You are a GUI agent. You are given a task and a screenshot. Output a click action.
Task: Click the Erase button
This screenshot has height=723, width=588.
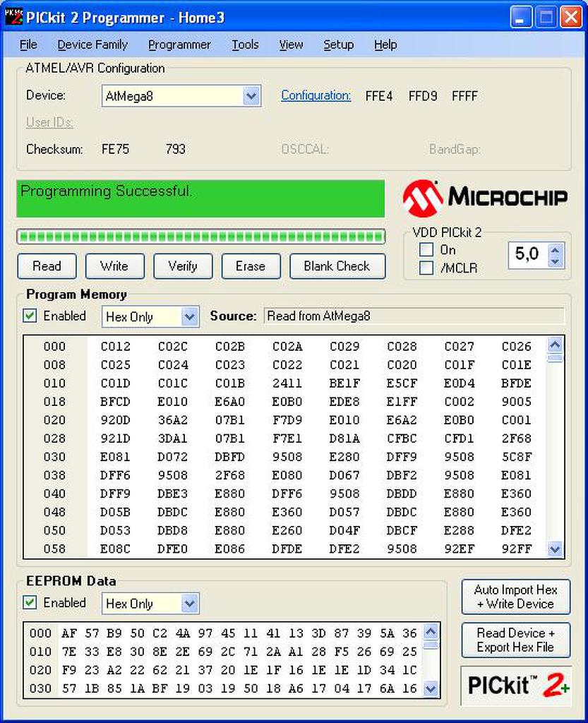pos(251,266)
